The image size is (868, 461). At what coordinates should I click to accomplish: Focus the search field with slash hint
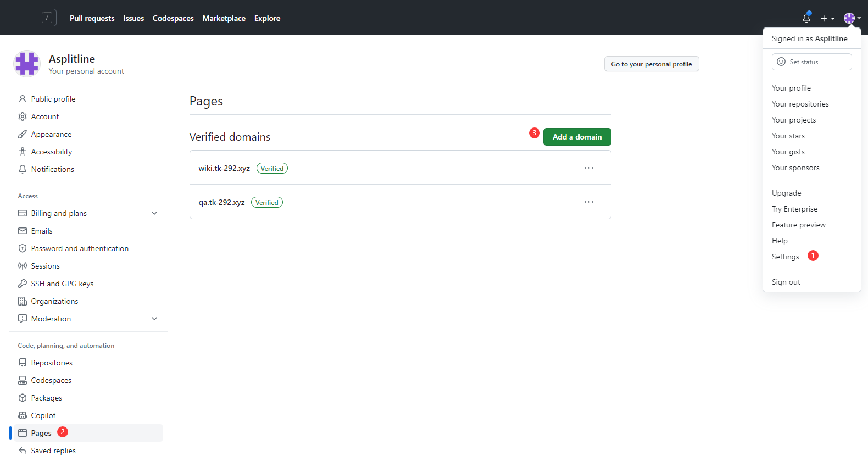point(27,18)
